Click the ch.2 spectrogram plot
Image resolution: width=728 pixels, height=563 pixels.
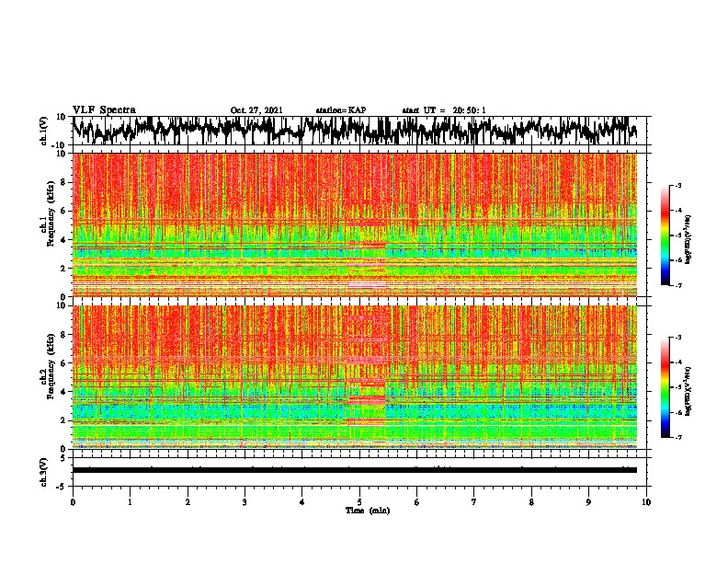coord(355,377)
